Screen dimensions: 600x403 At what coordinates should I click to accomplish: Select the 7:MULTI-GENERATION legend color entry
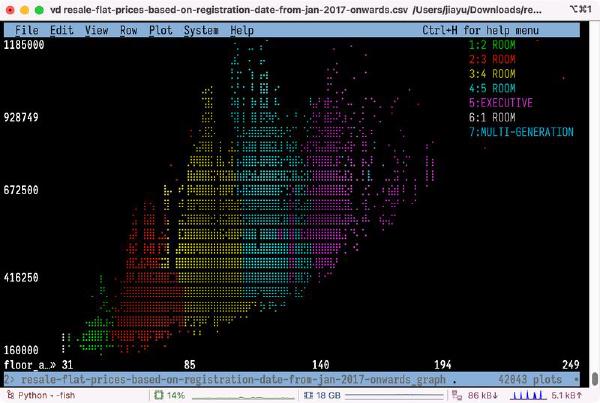[x=521, y=132]
